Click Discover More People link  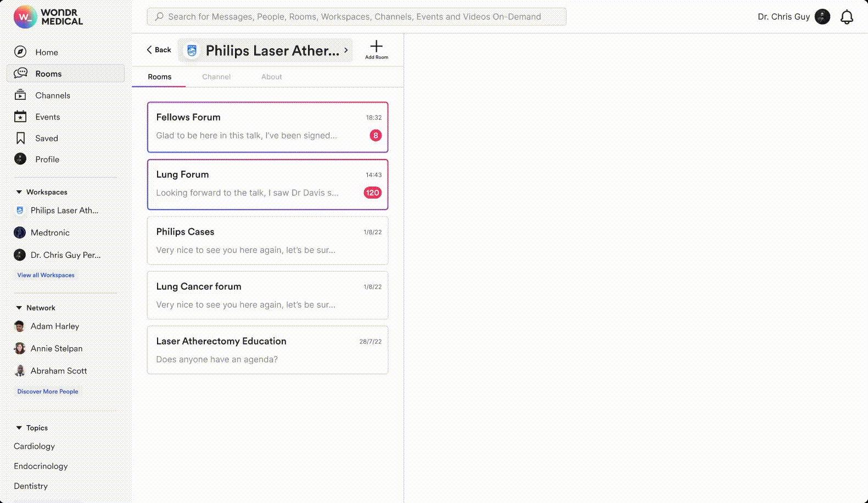tap(48, 392)
